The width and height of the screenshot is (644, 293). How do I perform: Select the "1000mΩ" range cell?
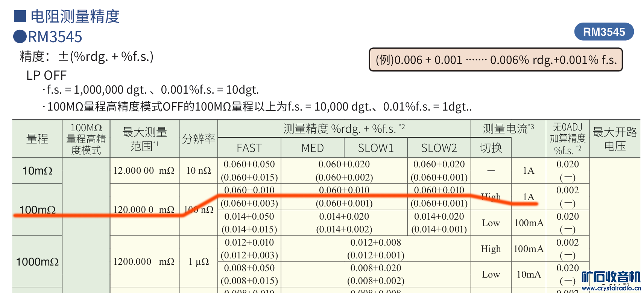tap(37, 261)
